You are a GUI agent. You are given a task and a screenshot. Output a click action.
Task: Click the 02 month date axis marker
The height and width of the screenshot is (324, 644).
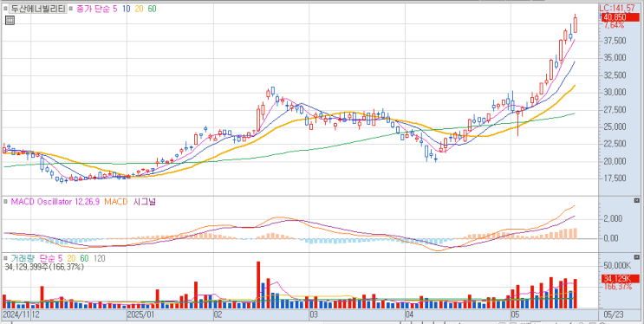(218, 314)
